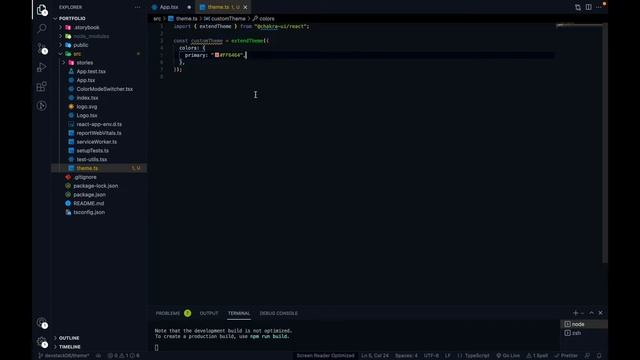Open logo.svg file

click(87, 107)
